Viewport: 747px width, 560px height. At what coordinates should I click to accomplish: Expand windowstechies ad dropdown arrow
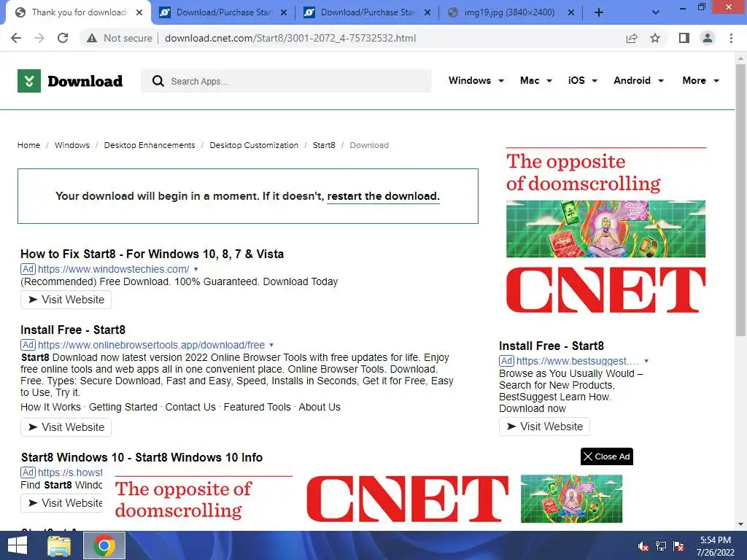196,270
